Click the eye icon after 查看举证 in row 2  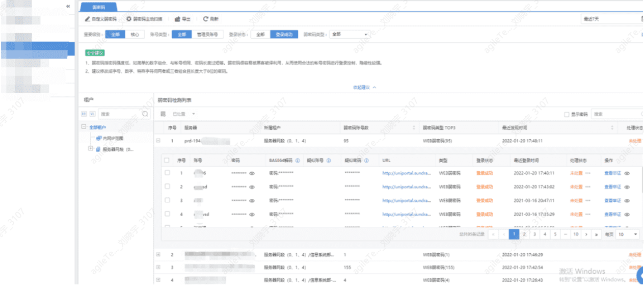tap(627, 187)
